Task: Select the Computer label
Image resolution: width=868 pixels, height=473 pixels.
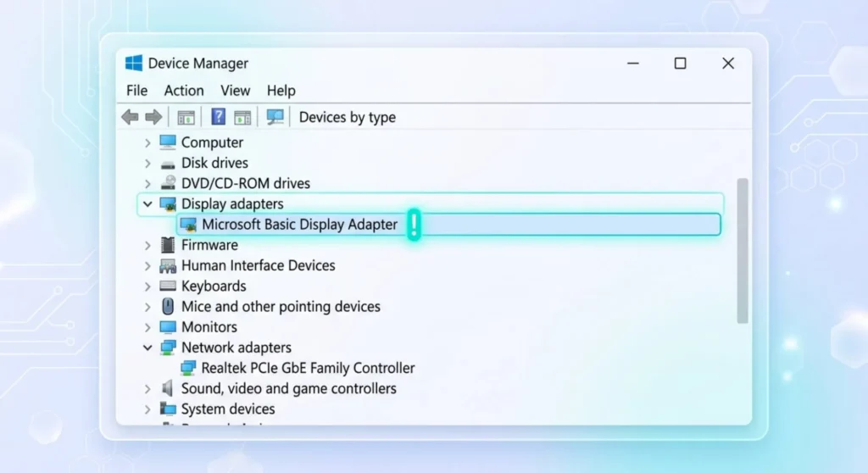Action: coord(212,142)
